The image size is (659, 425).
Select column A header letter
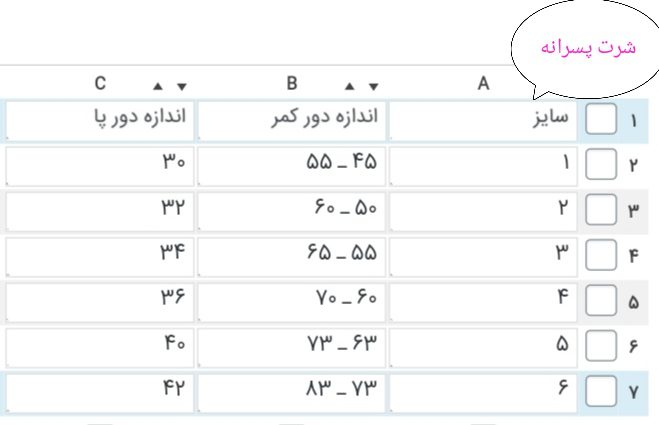482,84
